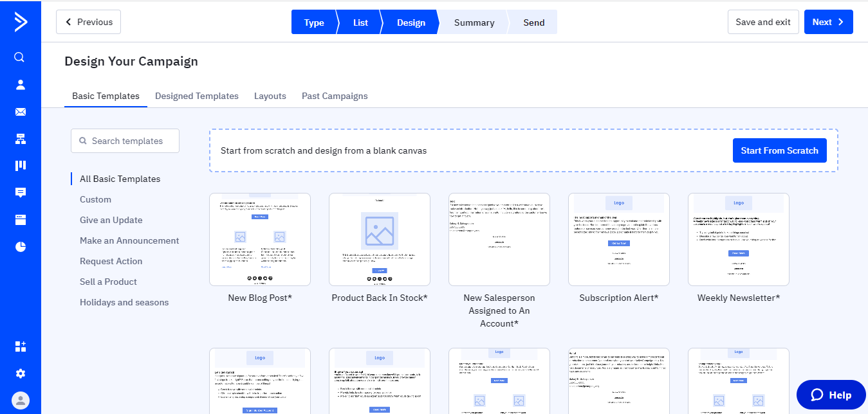The height and width of the screenshot is (414, 868).
Task: Click Next to proceed
Action: pos(829,22)
